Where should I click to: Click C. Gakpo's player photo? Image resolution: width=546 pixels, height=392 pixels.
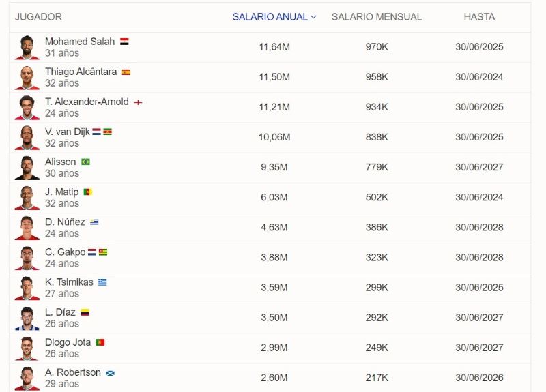point(27,258)
